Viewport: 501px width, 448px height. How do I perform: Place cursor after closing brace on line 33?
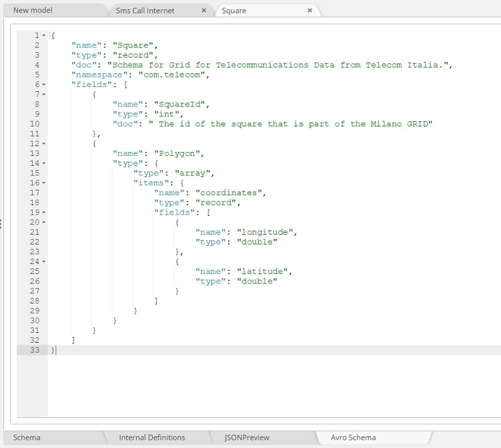click(56, 350)
